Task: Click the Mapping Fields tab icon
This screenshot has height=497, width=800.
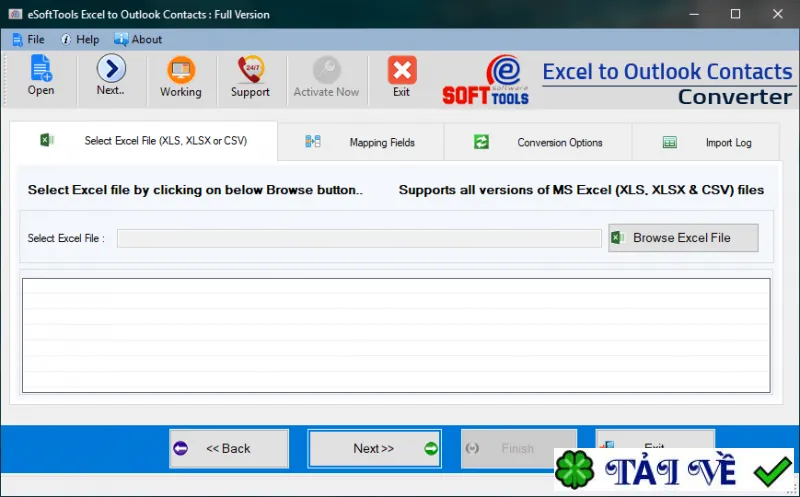Action: (313, 141)
